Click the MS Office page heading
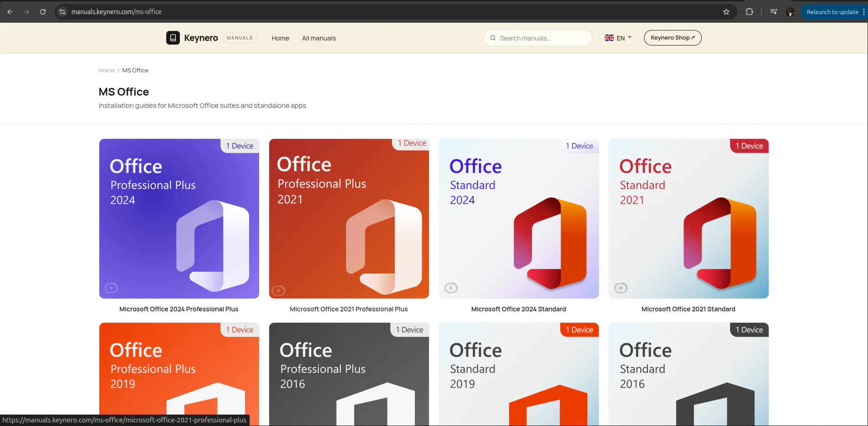Screen dimensions: 868x426 point(124,92)
